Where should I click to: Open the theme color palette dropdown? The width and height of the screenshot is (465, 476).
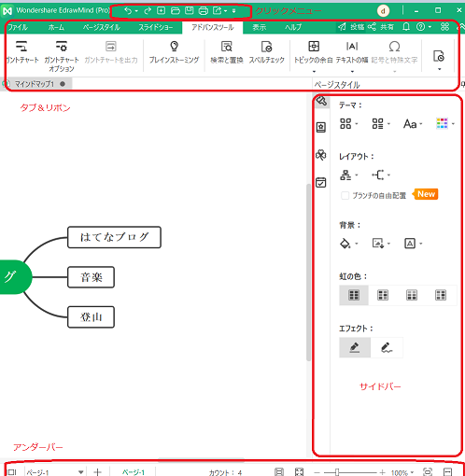[445, 123]
